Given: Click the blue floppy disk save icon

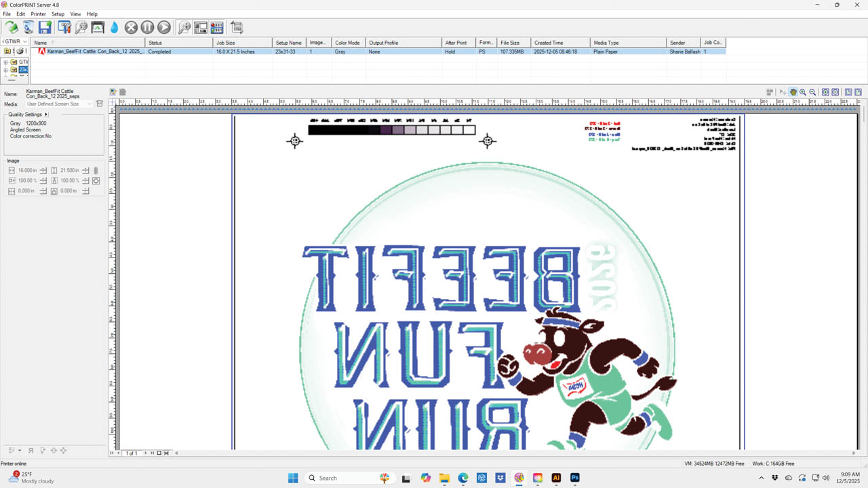Looking at the screenshot, I should [x=45, y=27].
